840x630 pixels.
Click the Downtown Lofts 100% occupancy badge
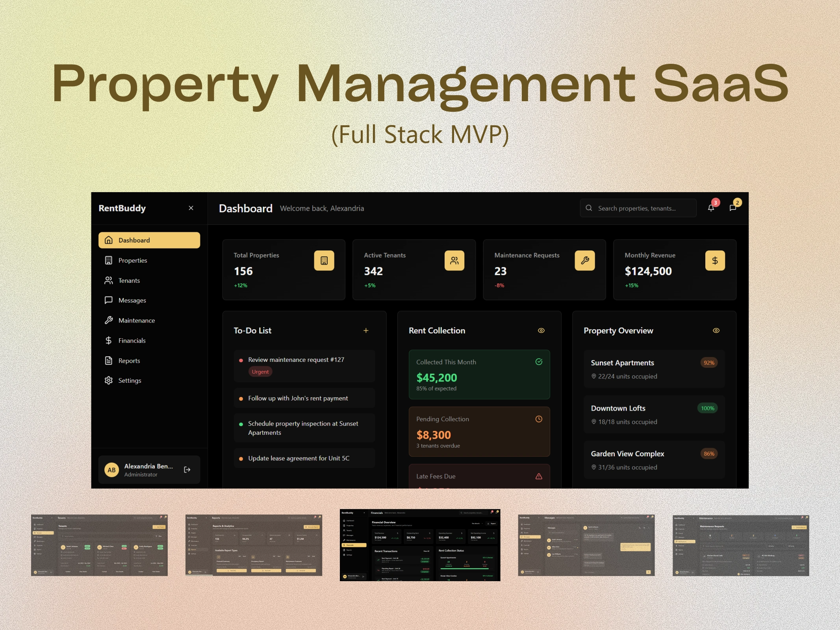pos(707,408)
